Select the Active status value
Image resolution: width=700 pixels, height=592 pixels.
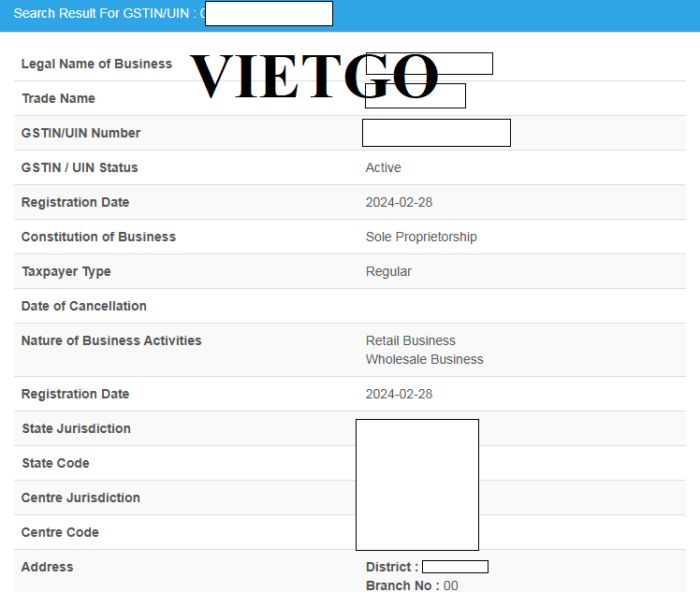click(383, 167)
